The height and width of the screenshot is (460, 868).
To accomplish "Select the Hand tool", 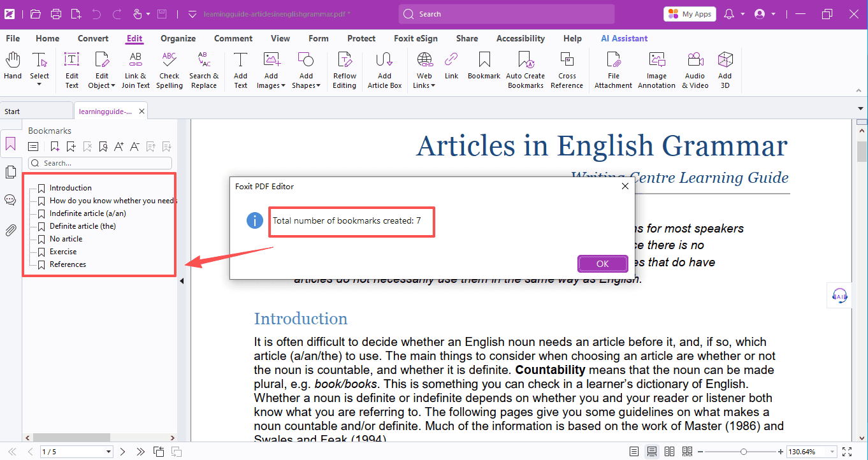I will coord(13,66).
